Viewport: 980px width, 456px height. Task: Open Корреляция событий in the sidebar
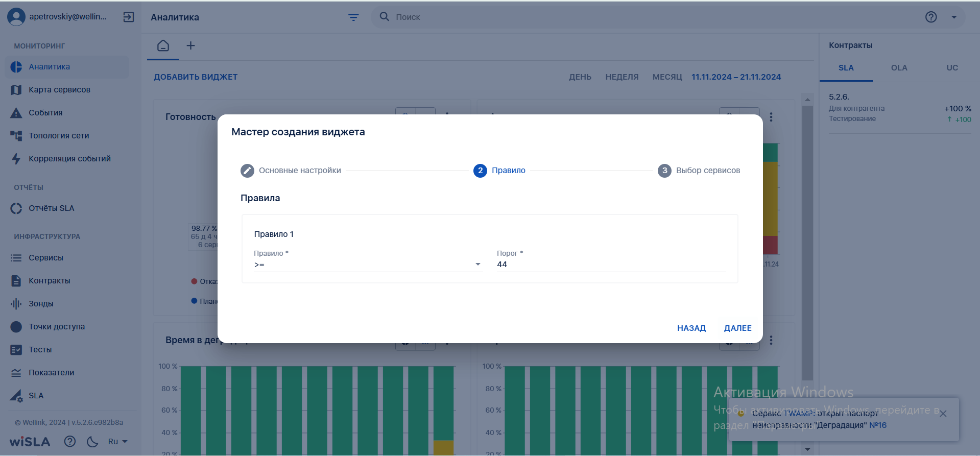67,159
